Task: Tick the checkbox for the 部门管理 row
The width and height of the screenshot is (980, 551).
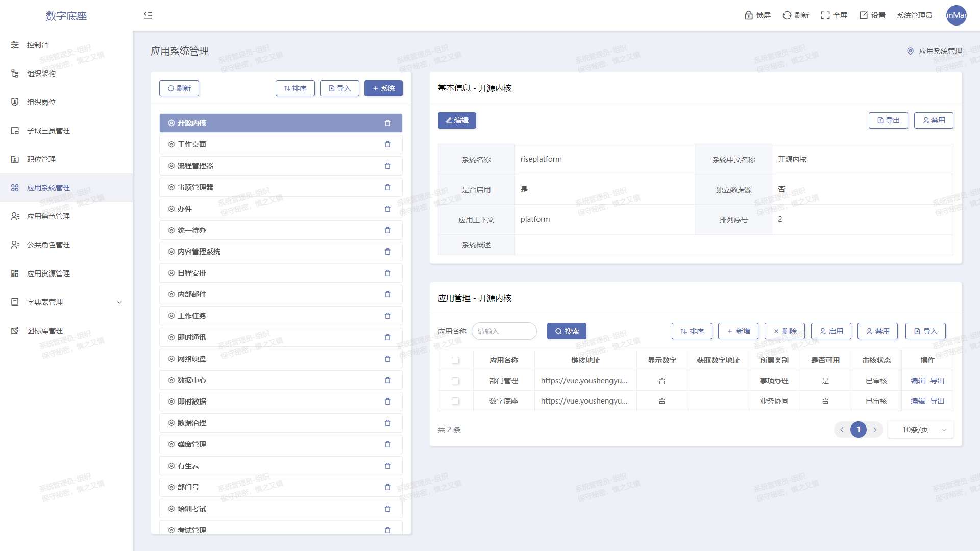Action: pyautogui.click(x=455, y=381)
